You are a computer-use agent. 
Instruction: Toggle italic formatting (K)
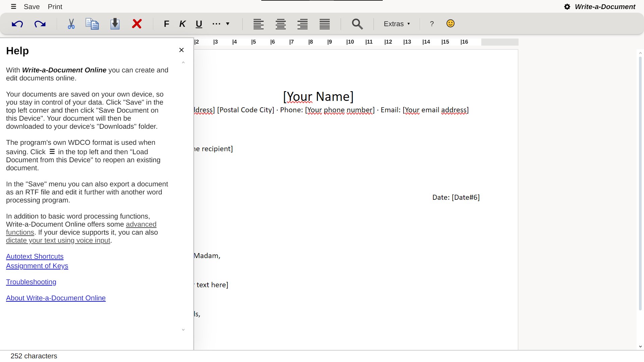(x=182, y=24)
